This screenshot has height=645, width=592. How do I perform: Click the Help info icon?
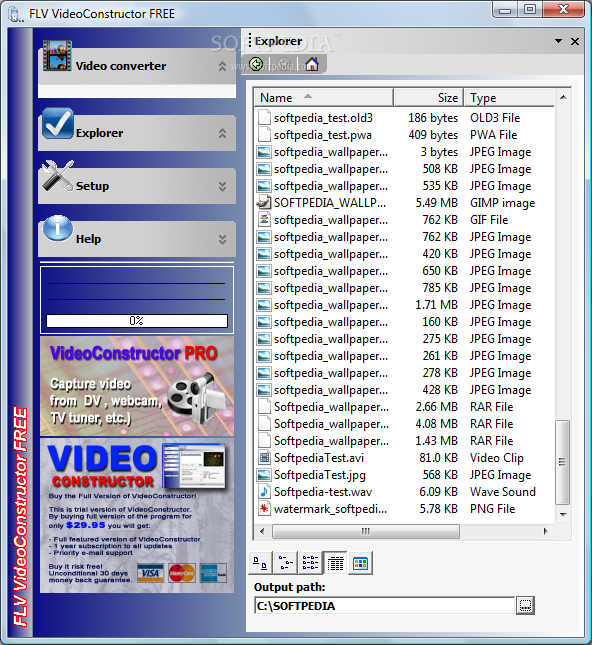coord(58,228)
